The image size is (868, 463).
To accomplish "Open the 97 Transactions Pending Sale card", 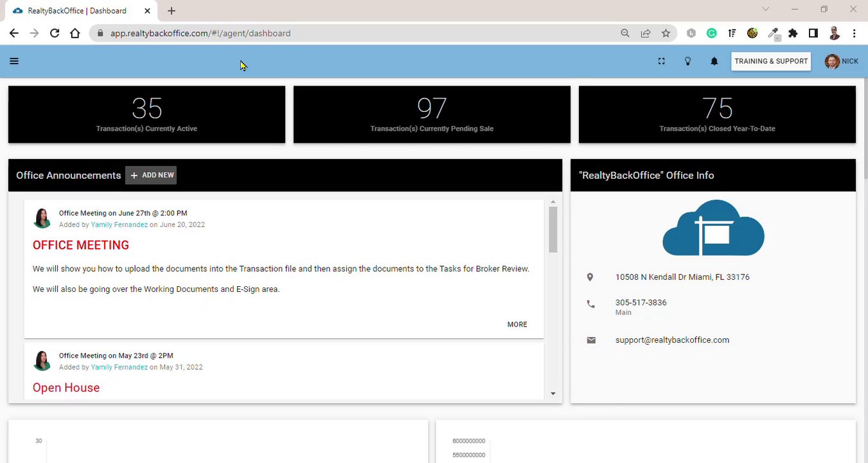I will tap(432, 114).
